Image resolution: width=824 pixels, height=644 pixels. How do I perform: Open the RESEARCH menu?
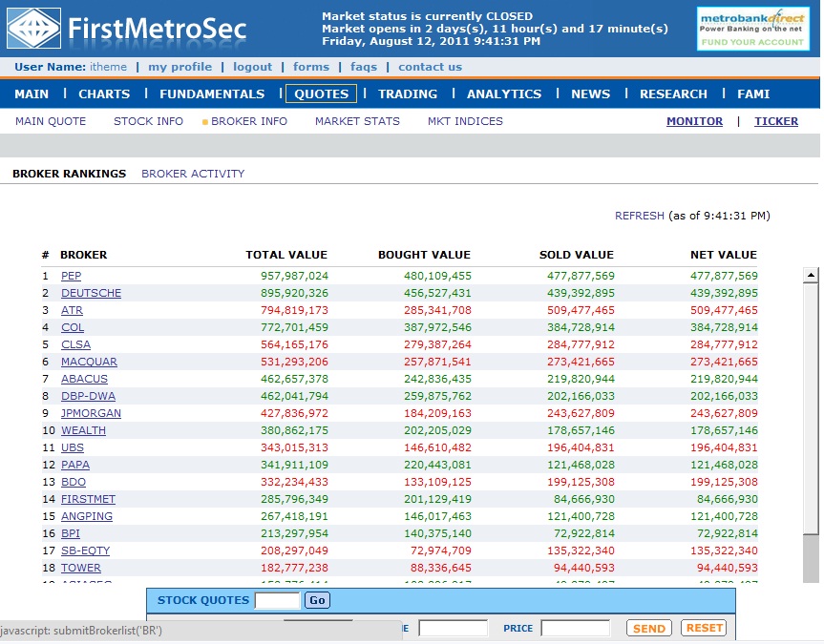coord(673,94)
